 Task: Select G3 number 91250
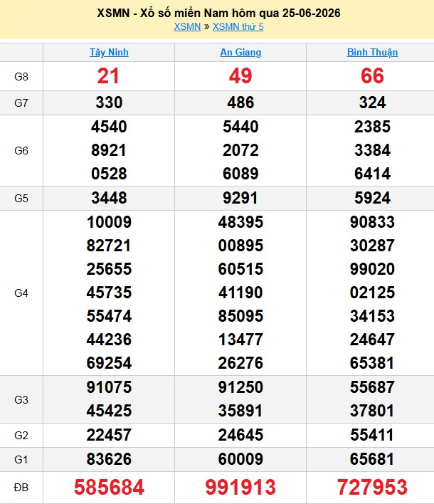[240, 387]
